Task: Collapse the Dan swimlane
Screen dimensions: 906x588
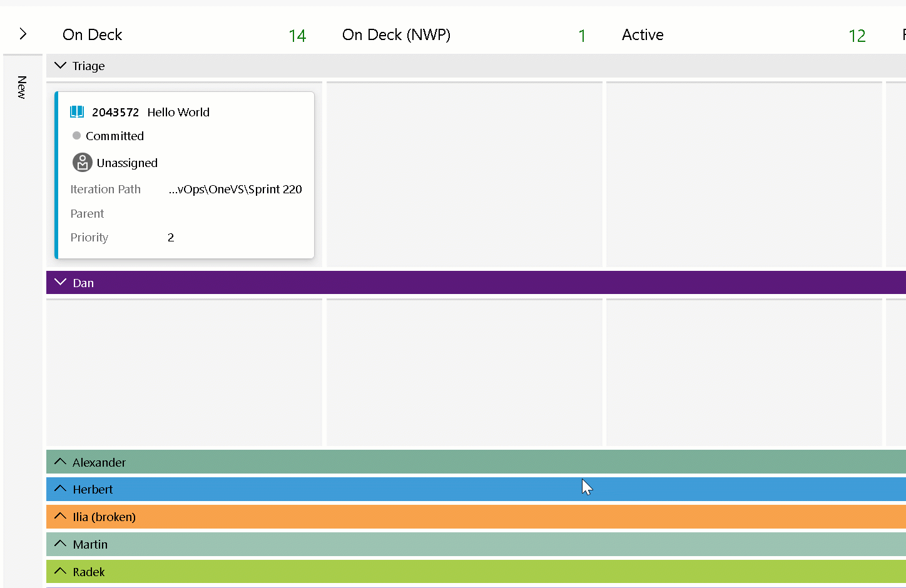Action: pos(61,283)
